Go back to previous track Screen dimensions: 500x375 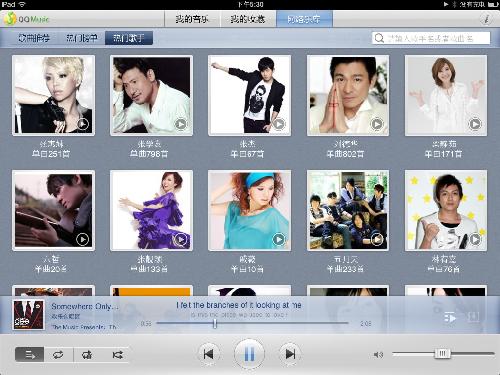point(209,354)
